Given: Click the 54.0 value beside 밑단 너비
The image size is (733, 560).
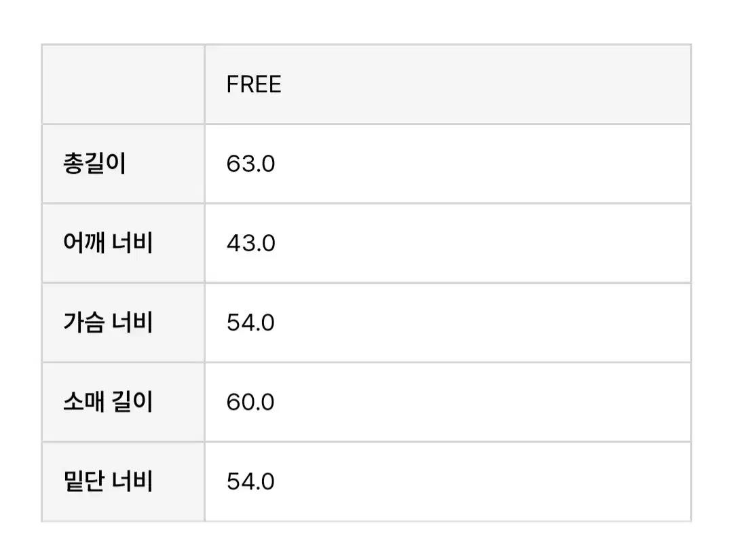Looking at the screenshot, I should tap(250, 481).
